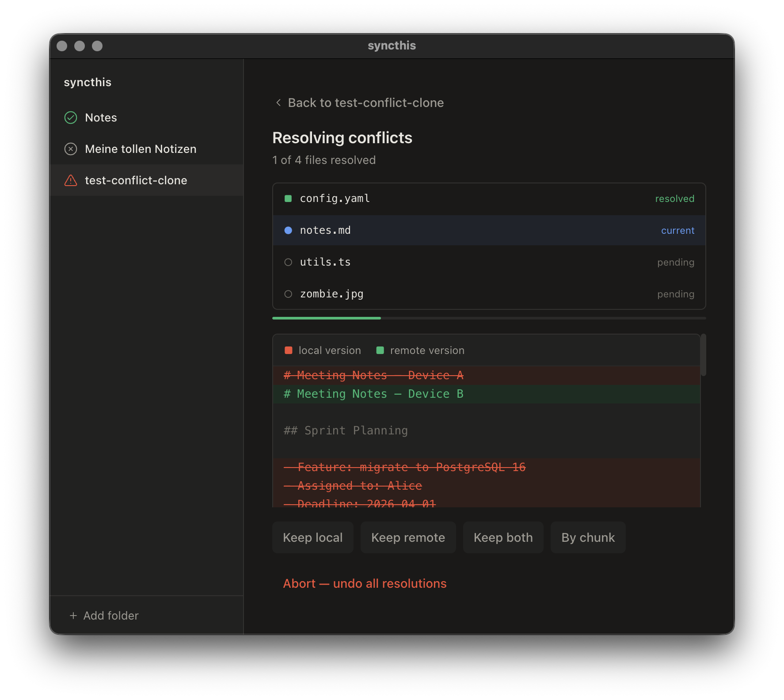Screen dimensions: 784x700
Task: Click the Keep remote button
Action: [408, 537]
